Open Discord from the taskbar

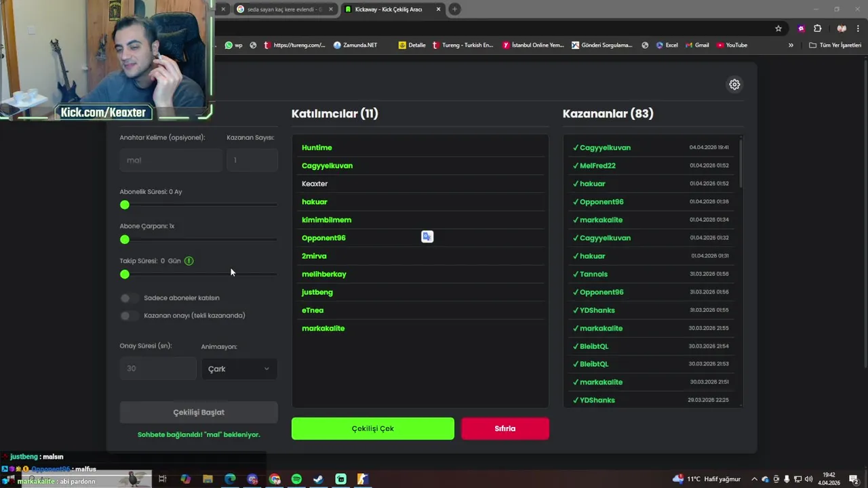[252, 479]
